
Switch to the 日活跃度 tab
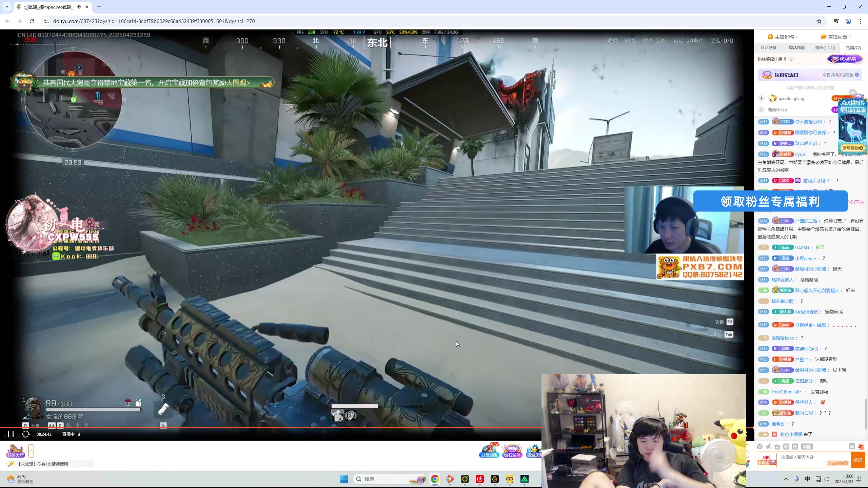click(768, 48)
